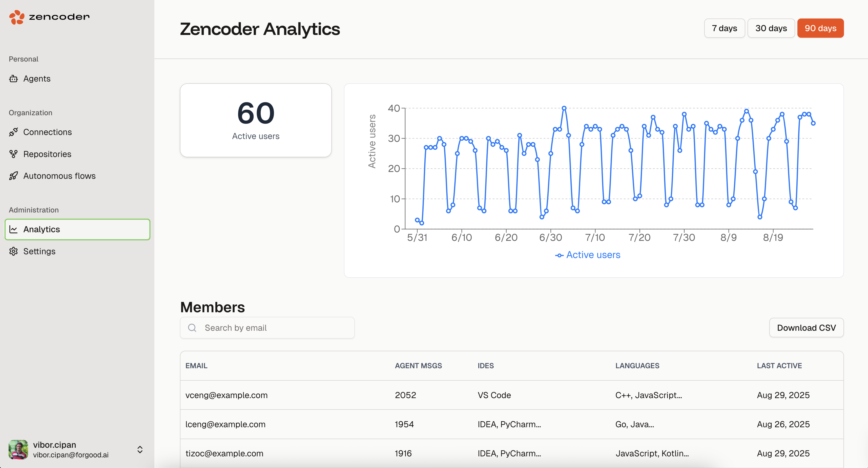Click vceng's Aug 29, 2025 date
This screenshot has width=868, height=468.
783,395
